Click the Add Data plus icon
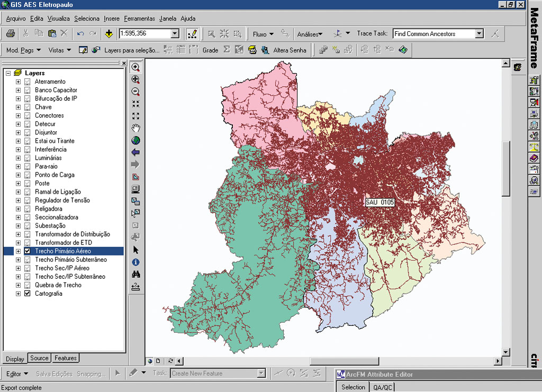The image size is (542, 392). click(109, 34)
